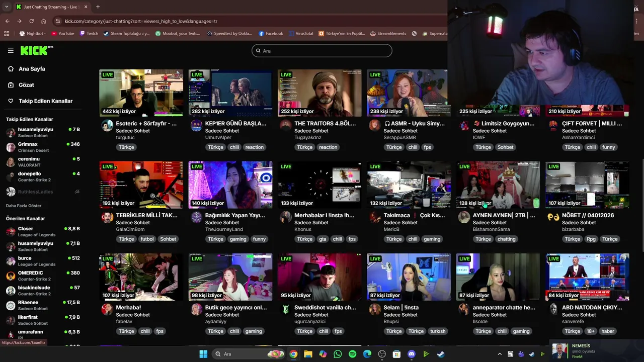Image resolution: width=644 pixels, height=362 pixels.
Task: Open turgutuc streamer avatar
Action: tap(107, 125)
